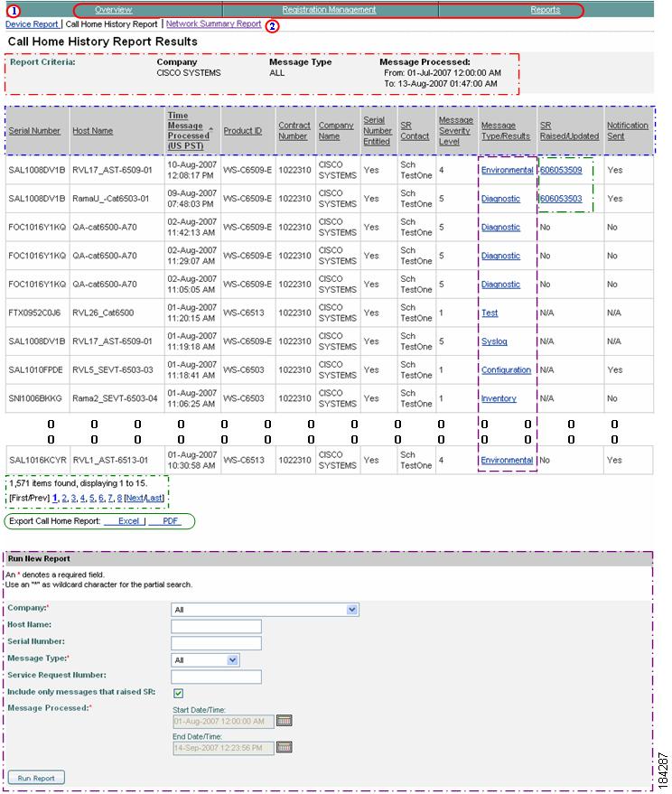This screenshot has height=794, width=672.
Task: Focus the Service Request Number field
Action: (x=216, y=677)
